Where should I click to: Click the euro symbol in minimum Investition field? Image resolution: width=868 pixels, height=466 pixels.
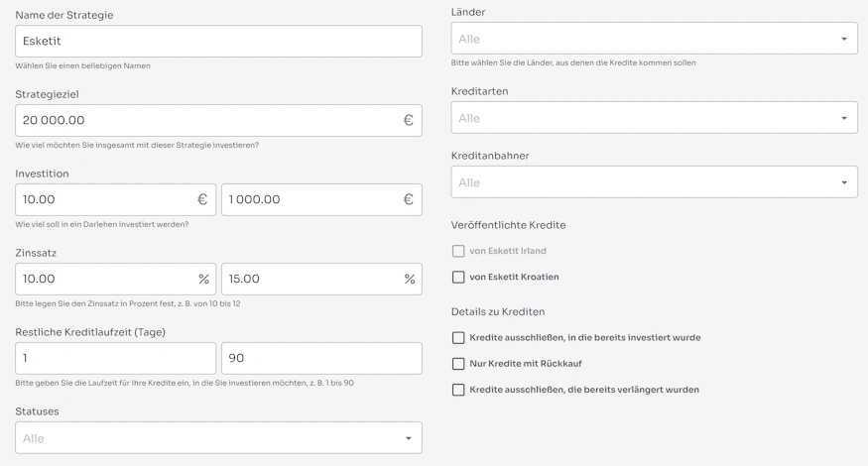point(202,199)
